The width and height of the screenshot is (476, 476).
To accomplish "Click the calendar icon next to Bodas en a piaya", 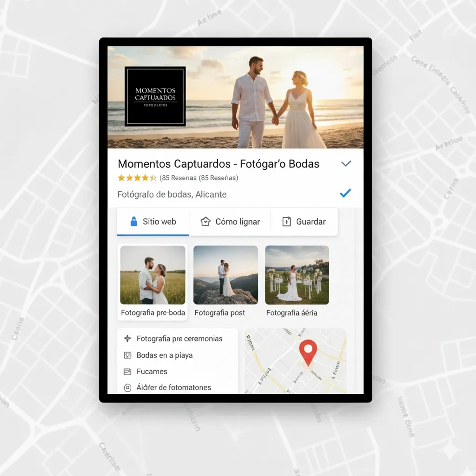I will [127, 355].
